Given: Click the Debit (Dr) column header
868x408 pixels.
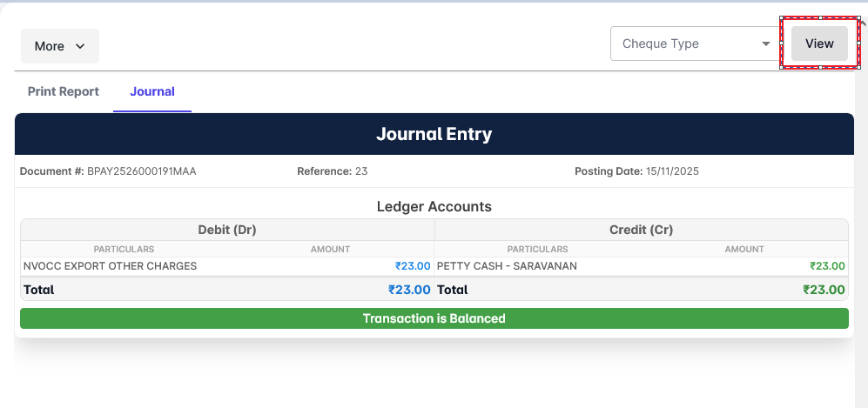Looking at the screenshot, I should (227, 230).
